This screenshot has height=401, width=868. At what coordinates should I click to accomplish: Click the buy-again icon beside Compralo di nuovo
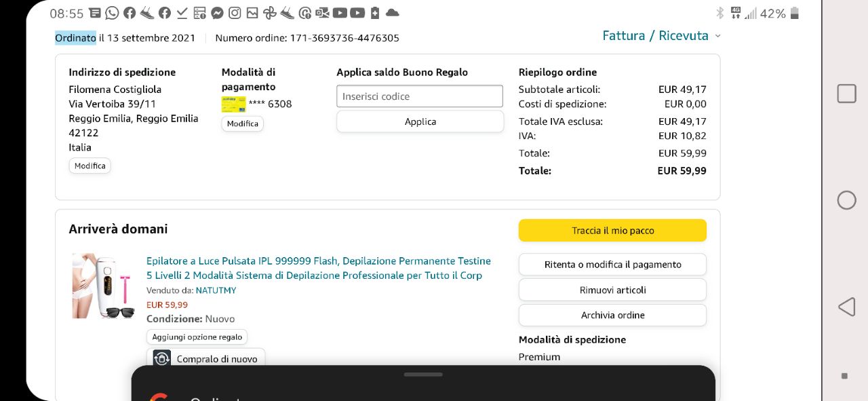tap(161, 358)
